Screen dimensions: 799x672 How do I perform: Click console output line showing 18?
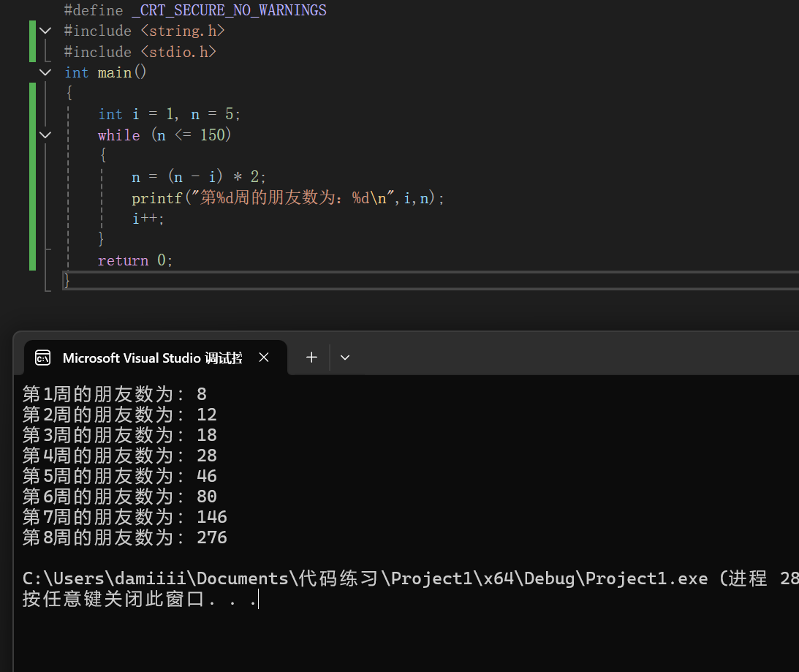click(x=120, y=435)
